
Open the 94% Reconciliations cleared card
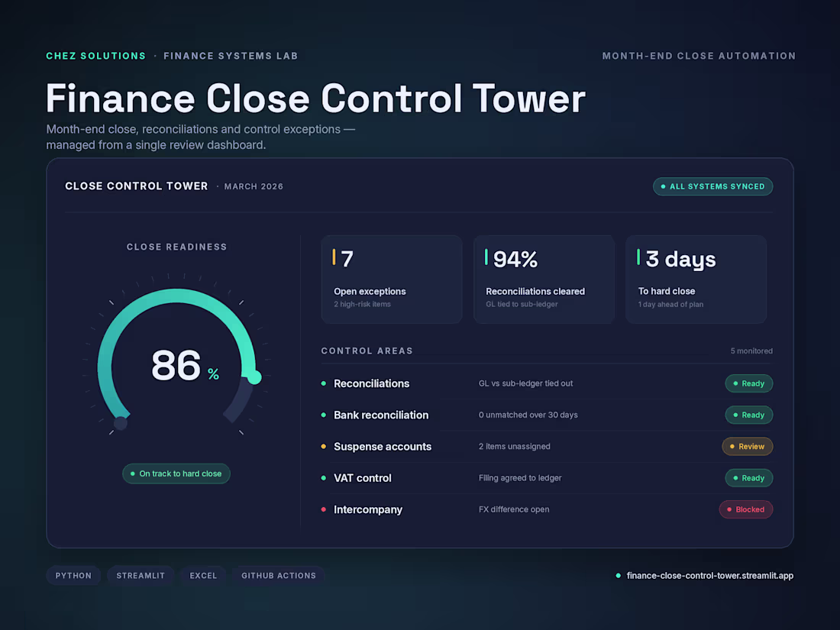[x=544, y=279]
